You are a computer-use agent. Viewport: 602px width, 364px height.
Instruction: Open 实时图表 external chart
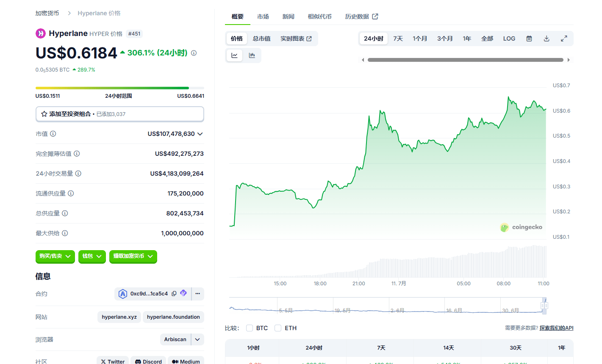pyautogui.click(x=296, y=39)
